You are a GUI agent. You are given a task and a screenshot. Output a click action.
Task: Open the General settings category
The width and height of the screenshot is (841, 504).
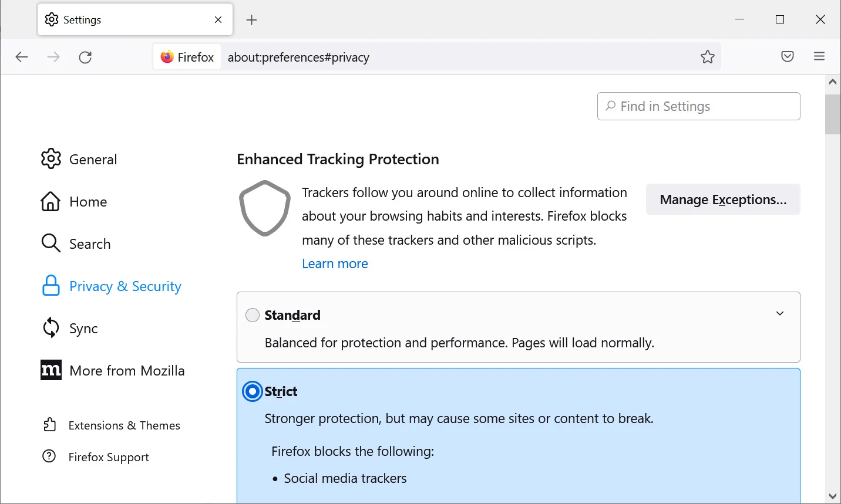tap(79, 159)
